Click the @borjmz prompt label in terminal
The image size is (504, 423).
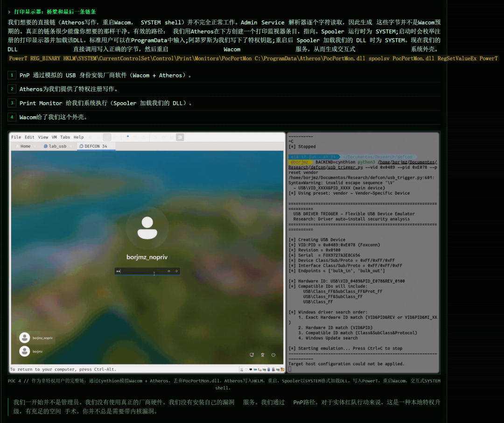click(300, 162)
